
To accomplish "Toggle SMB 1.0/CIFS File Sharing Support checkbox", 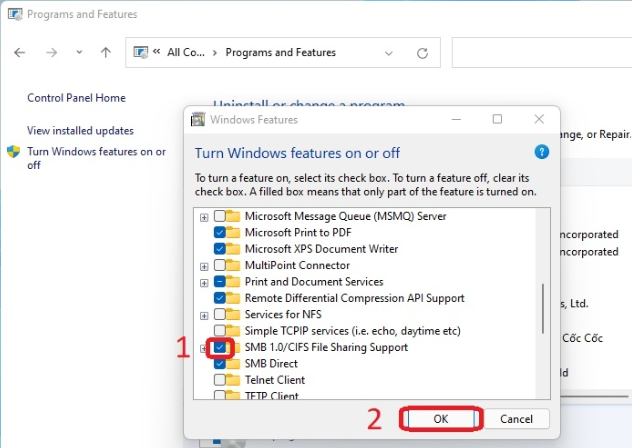I will tap(220, 347).
